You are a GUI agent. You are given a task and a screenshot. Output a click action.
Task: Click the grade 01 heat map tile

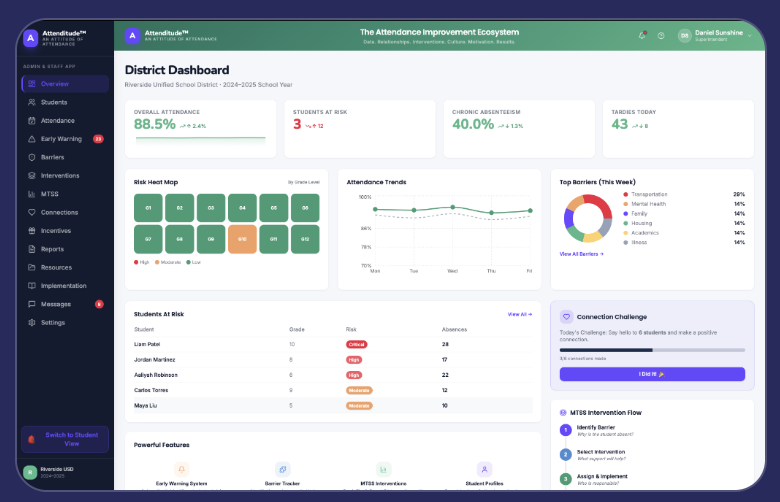click(148, 208)
